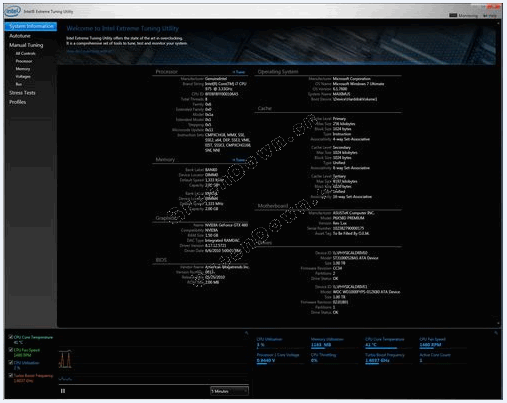Viewport: 507px width, 403px height.
Task: Click wrench settings icon of monitor tiles
Action: [x=496, y=333]
